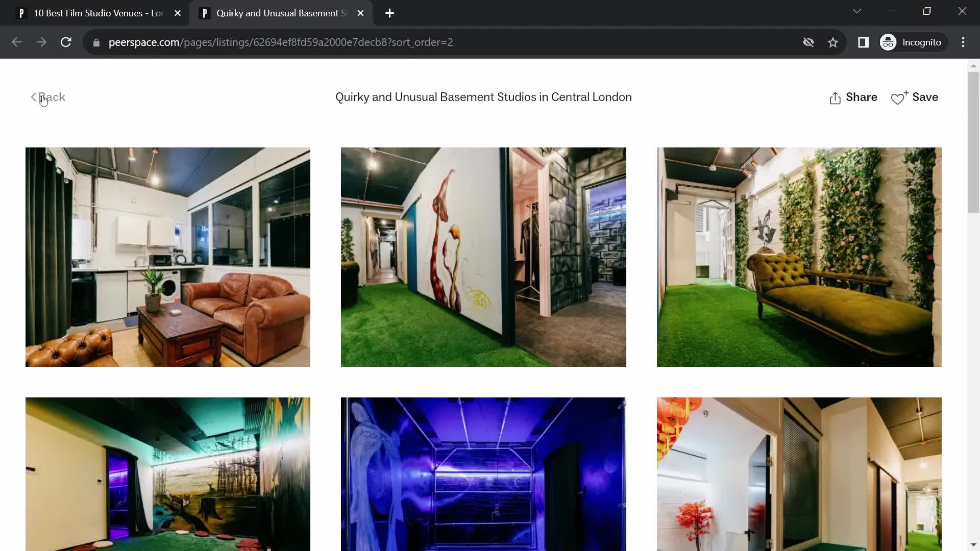Click the scrollbar up arrow
Image resolution: width=980 pixels, height=551 pixels.
point(973,66)
